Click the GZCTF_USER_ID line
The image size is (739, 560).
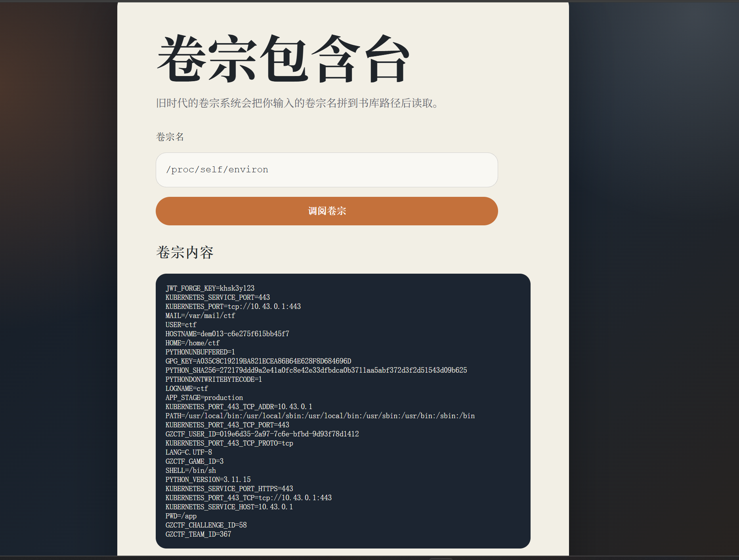click(x=262, y=434)
